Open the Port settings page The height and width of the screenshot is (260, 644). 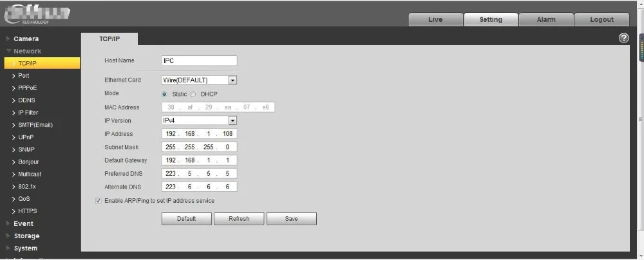[23, 75]
